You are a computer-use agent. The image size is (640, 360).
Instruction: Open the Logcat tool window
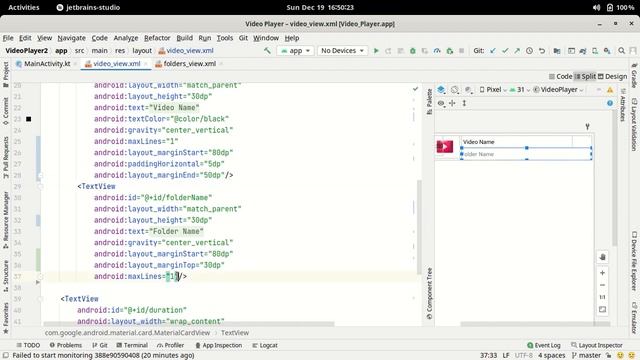tap(265, 345)
